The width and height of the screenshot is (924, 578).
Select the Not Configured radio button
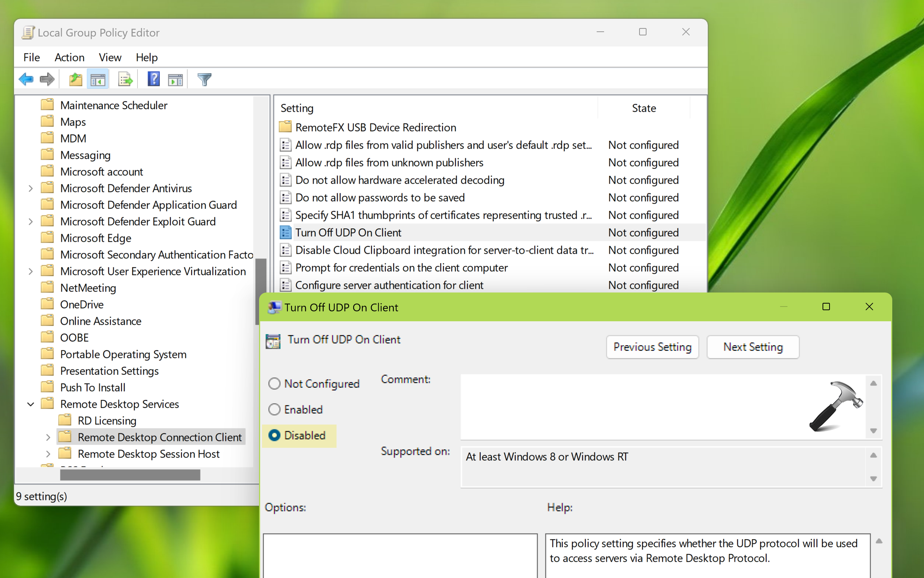click(x=274, y=383)
